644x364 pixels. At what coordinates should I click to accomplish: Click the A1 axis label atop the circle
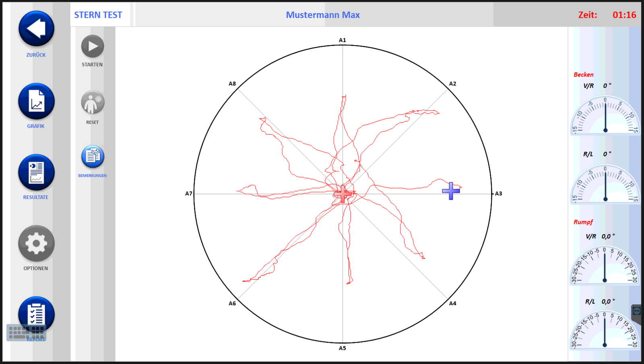point(342,40)
